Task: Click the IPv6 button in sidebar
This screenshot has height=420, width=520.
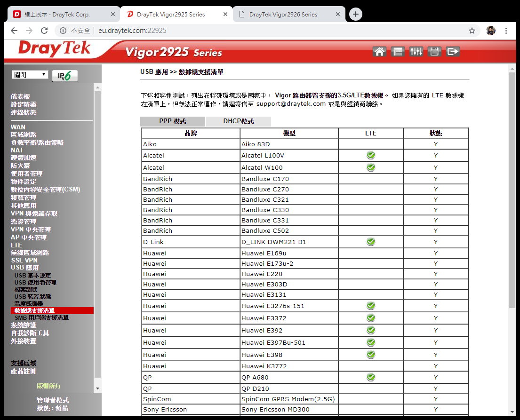Action: tap(64, 76)
